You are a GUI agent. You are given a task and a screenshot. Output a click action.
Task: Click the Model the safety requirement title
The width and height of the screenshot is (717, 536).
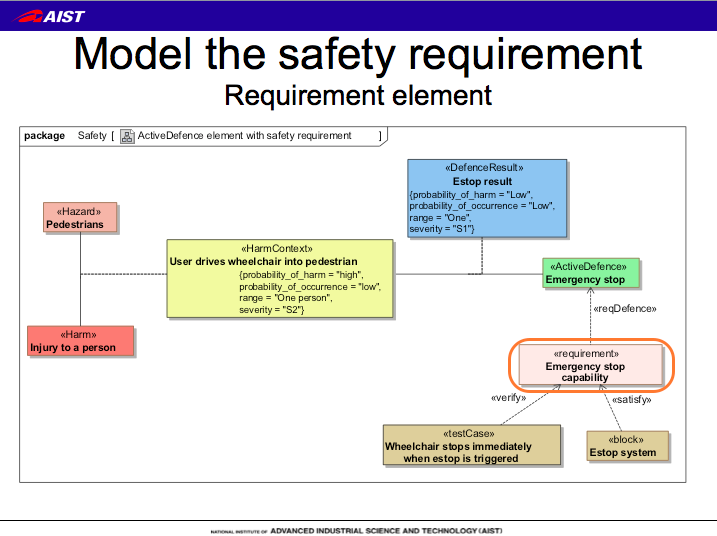358,55
